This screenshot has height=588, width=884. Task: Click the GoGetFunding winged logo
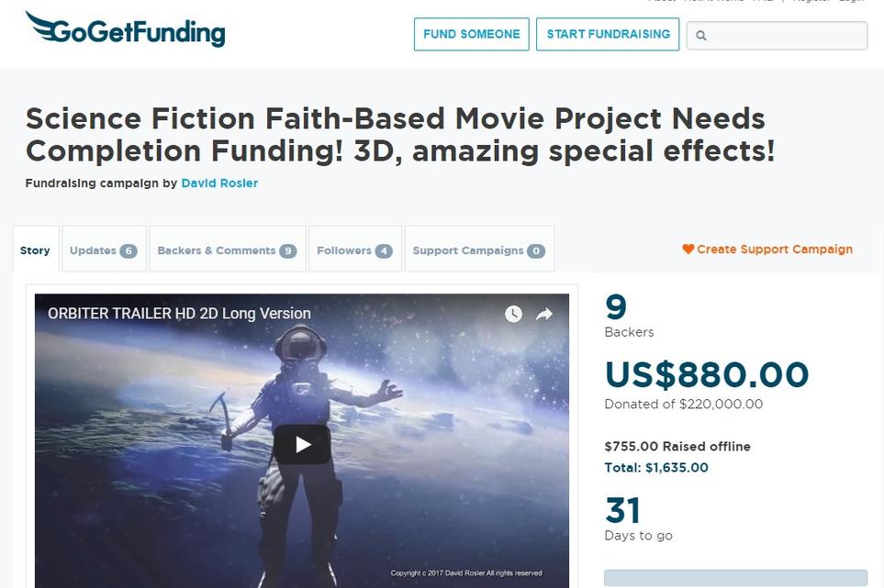tap(125, 29)
